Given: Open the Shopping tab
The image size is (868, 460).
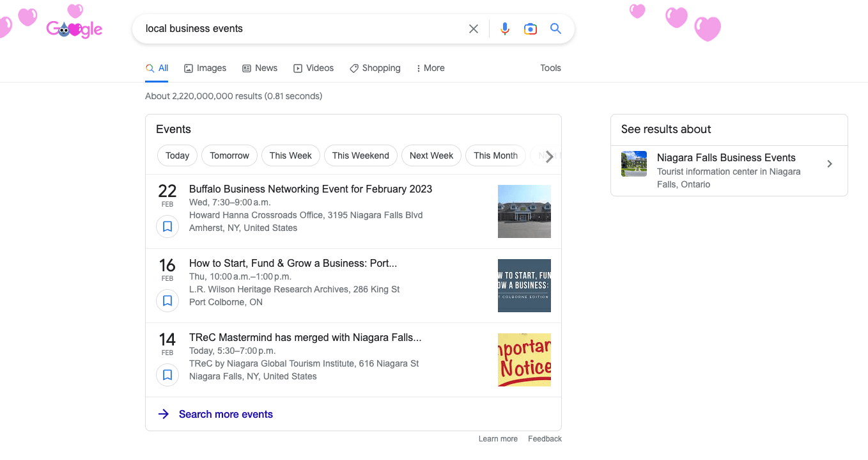Looking at the screenshot, I should 375,68.
